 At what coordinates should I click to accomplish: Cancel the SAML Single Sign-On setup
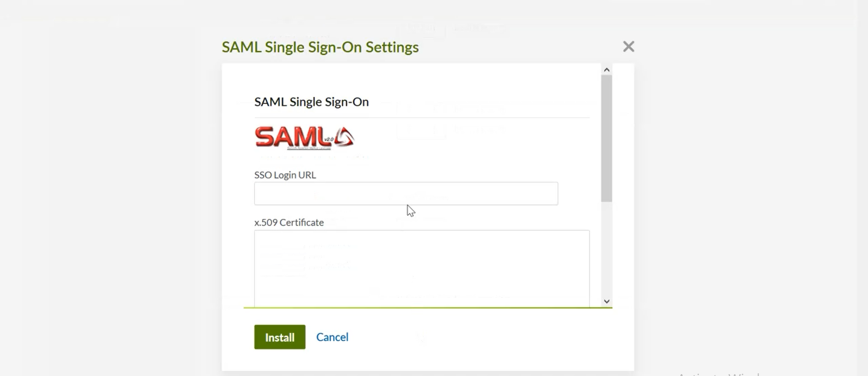(x=332, y=337)
